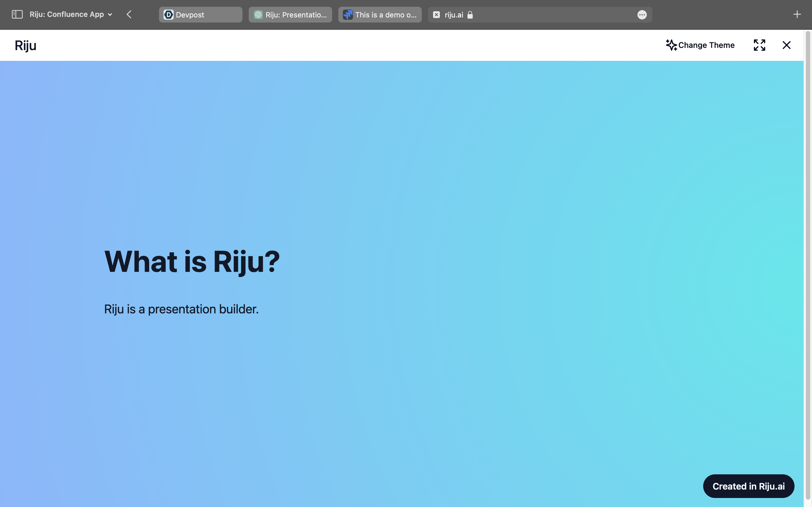Click the sparkle Change Theme icon
The image size is (812, 507).
(x=671, y=45)
